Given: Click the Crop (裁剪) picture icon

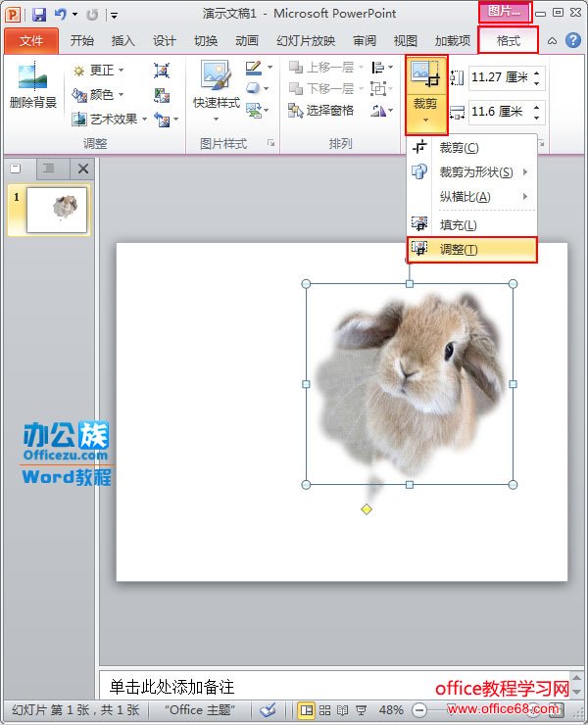Looking at the screenshot, I should click(x=425, y=76).
